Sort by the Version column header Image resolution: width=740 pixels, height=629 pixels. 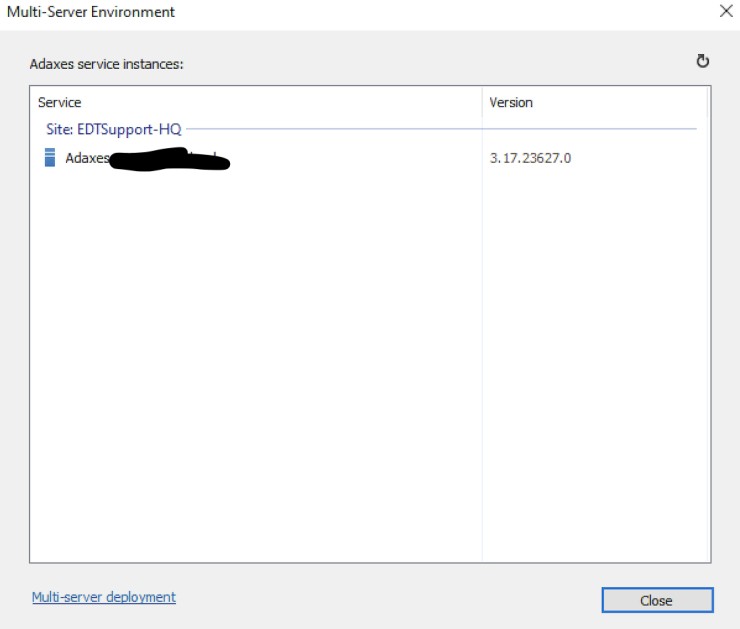coord(595,102)
